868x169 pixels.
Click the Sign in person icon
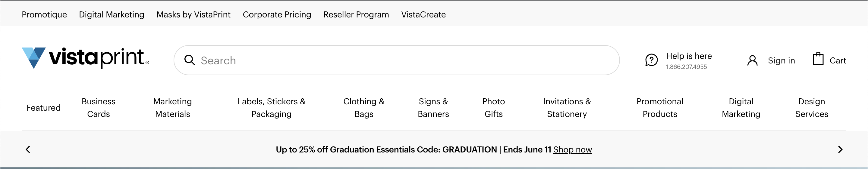click(752, 60)
